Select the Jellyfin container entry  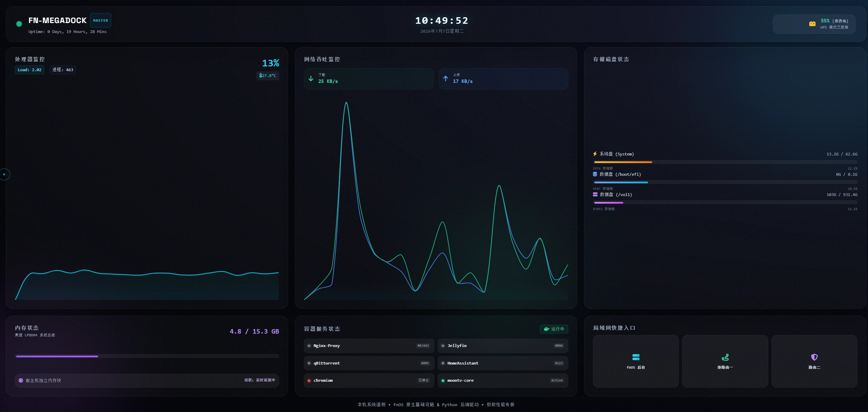(x=502, y=346)
